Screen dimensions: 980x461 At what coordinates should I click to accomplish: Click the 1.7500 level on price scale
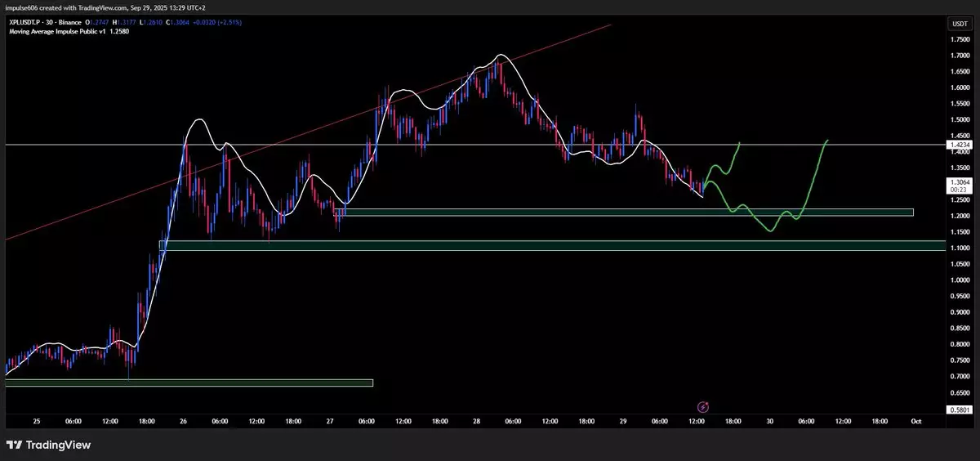pos(959,39)
